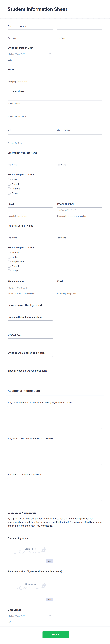Select "Parent" as Emergency Contact relationship
Screen dimensions: 110x644
9,179
